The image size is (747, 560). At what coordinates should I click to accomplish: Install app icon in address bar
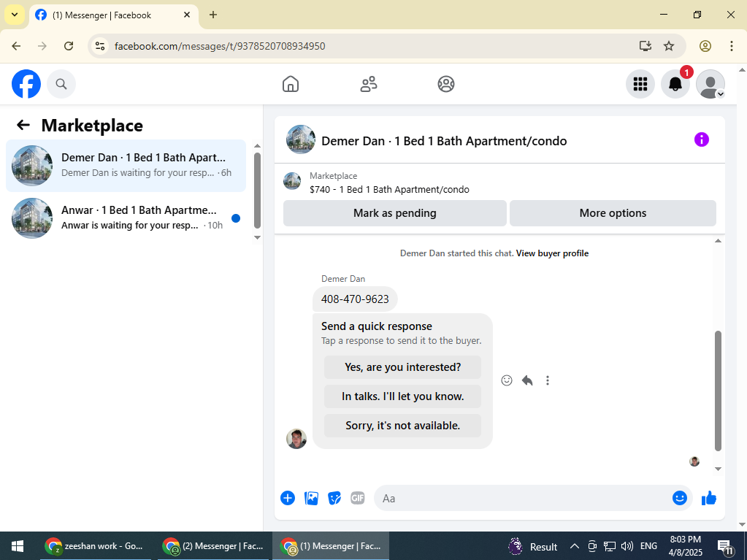tap(645, 46)
